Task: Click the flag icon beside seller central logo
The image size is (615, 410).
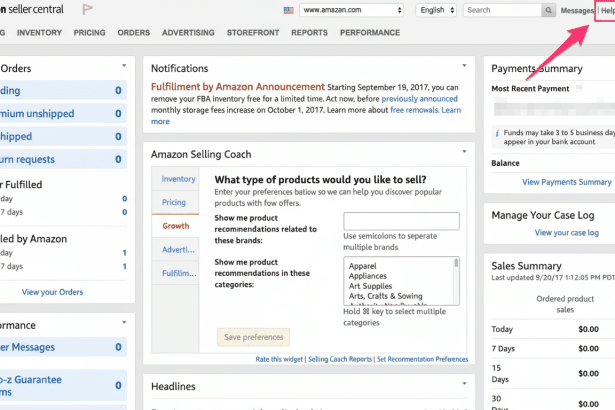Action: [87, 9]
